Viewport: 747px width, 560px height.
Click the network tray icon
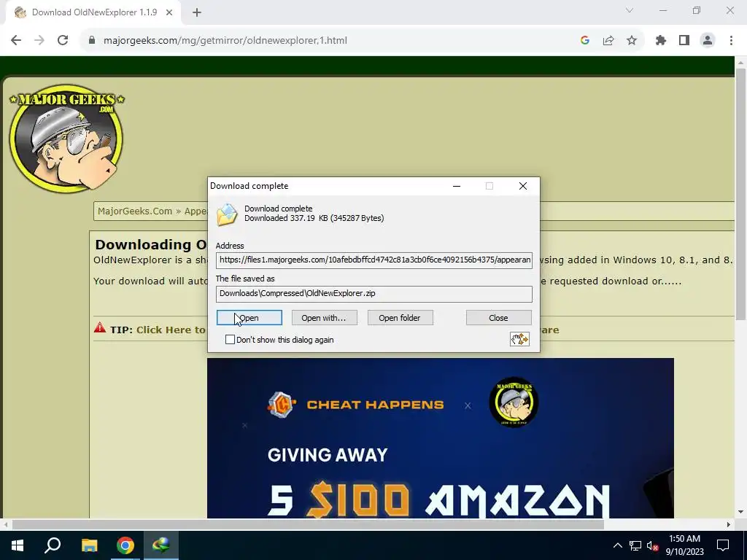pyautogui.click(x=635, y=545)
